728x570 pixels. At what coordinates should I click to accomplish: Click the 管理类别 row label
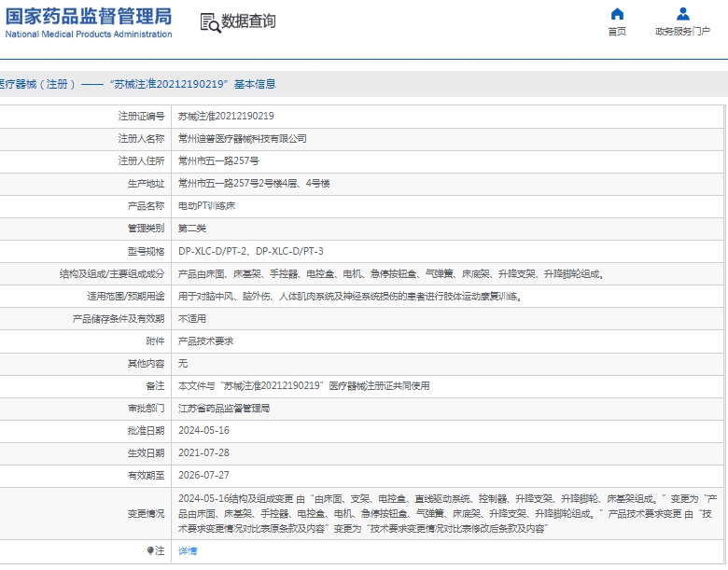146,229
